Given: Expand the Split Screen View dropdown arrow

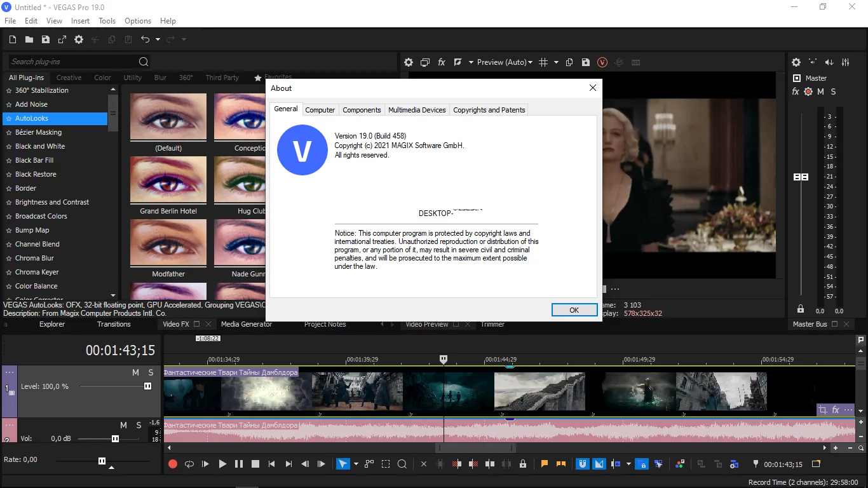Looking at the screenshot, I should (471, 62).
